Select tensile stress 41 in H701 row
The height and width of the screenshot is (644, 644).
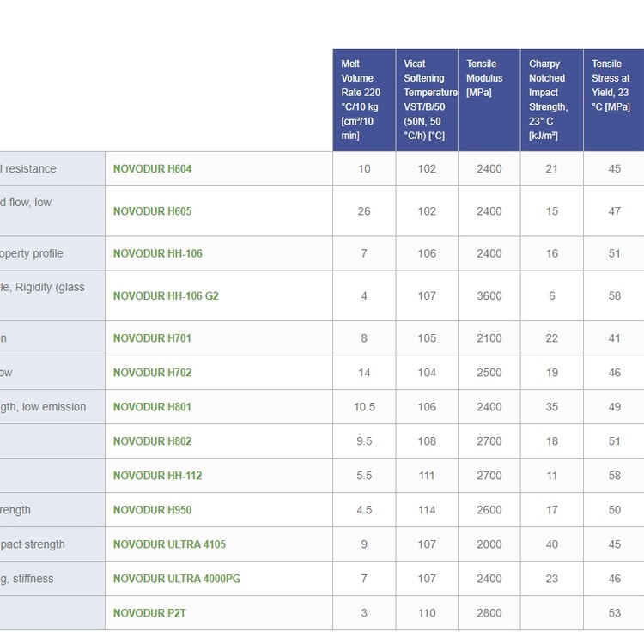615,338
